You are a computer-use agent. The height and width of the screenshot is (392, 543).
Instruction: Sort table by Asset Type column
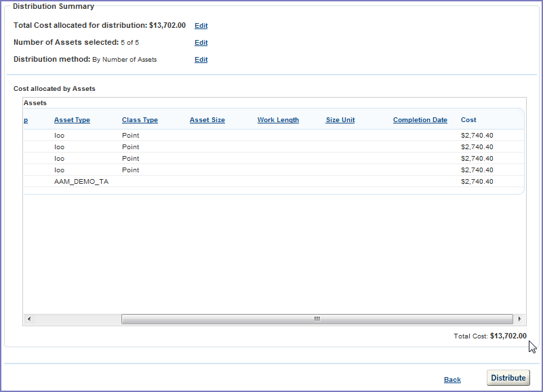tap(72, 120)
